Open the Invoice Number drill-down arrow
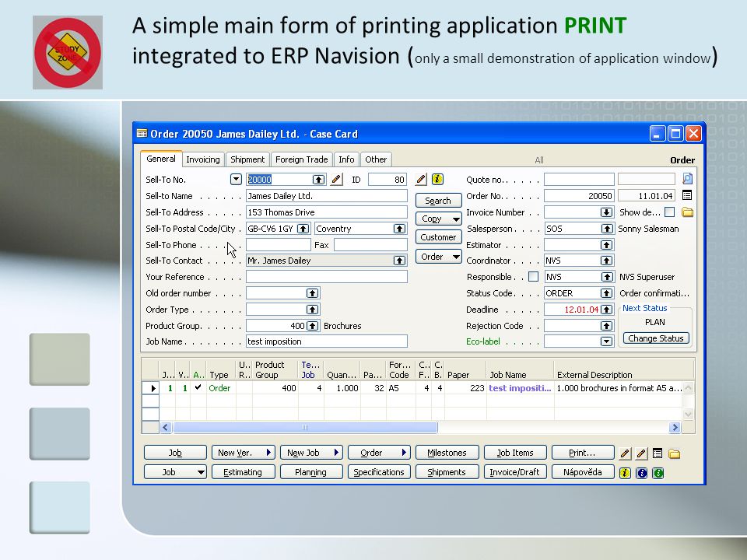The height and width of the screenshot is (560, 747). tap(606, 212)
